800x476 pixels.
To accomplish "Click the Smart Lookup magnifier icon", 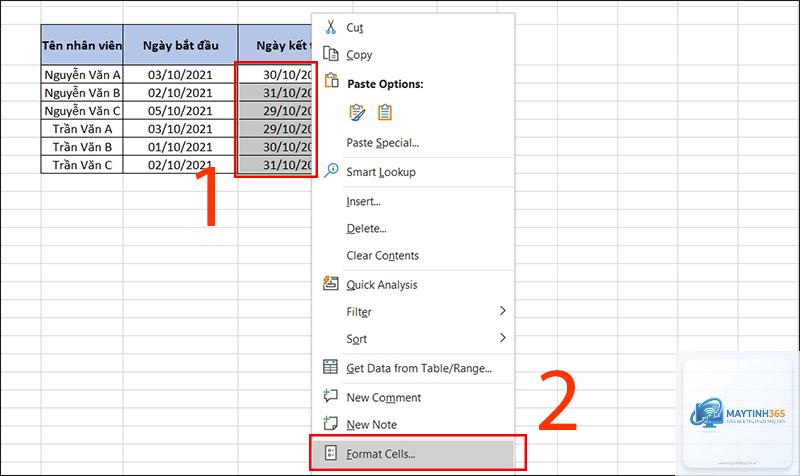I will click(331, 170).
